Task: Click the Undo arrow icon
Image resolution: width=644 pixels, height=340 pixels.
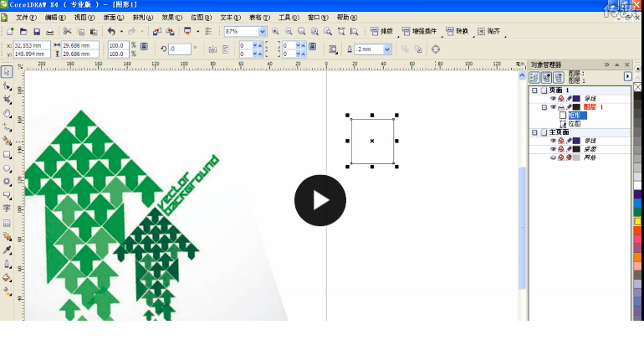Action: 111,31
